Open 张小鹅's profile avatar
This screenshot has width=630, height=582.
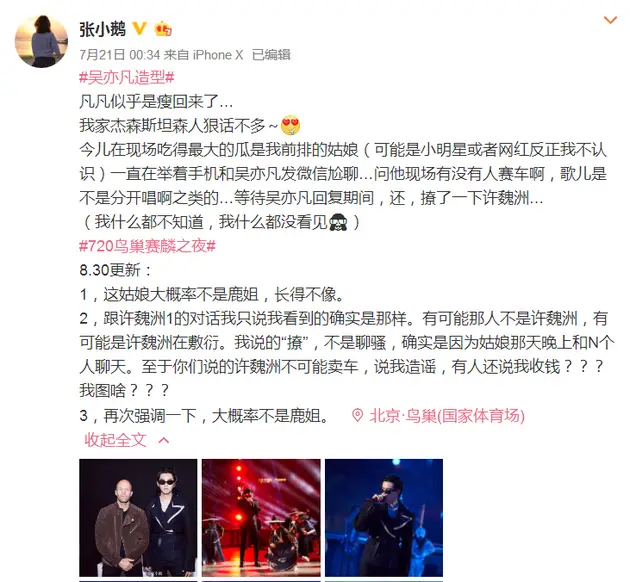pos(41,41)
